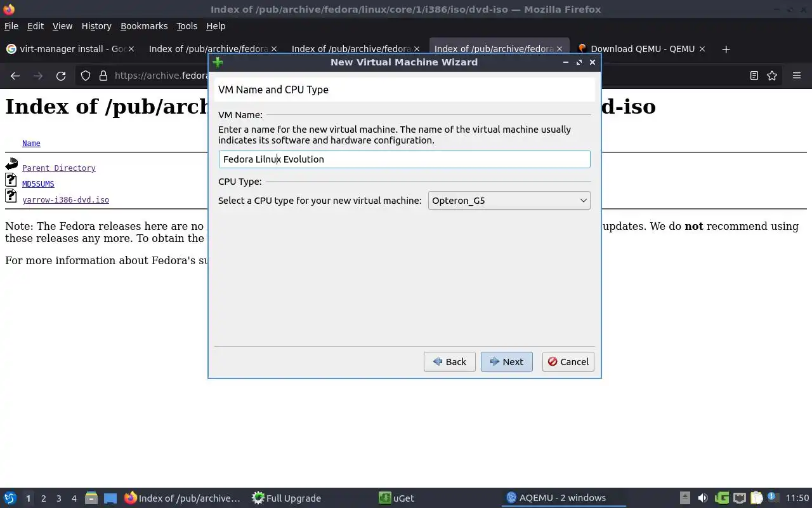This screenshot has height=508, width=812.
Task: Click the green plus wizard window icon
Action: (x=218, y=62)
